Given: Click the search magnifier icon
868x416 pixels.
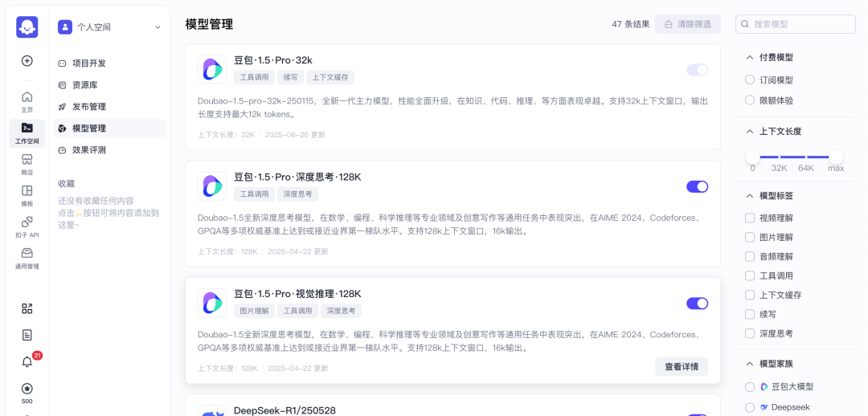Looking at the screenshot, I should 745,24.
